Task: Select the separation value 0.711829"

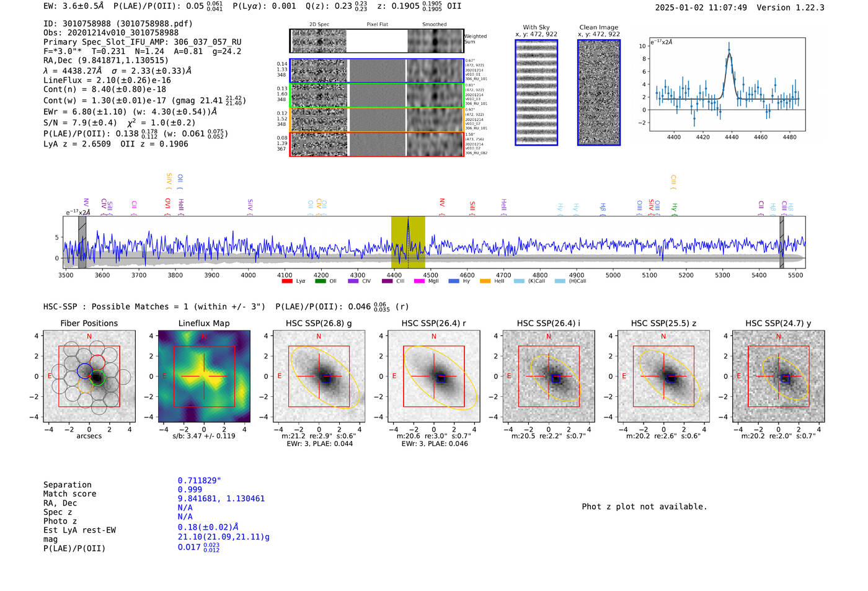Action: click(x=200, y=481)
